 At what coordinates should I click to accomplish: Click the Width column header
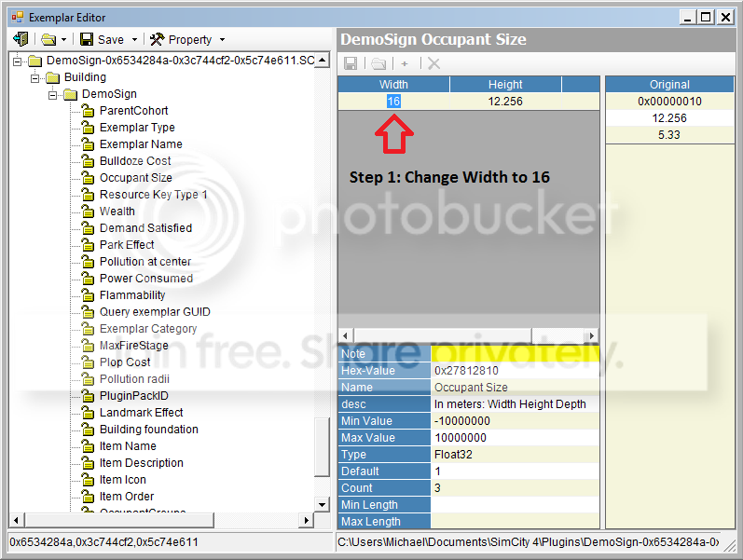coord(393,85)
